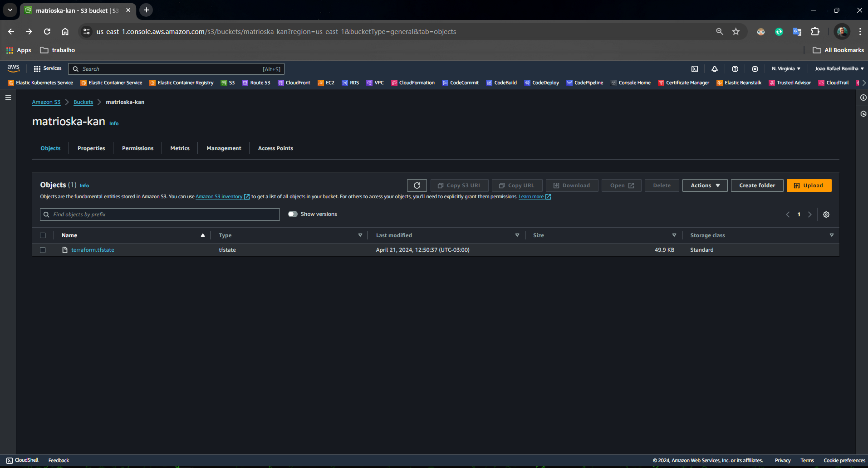Open the S3 favorite shortcut
This screenshot has width=868, height=468.
point(228,83)
